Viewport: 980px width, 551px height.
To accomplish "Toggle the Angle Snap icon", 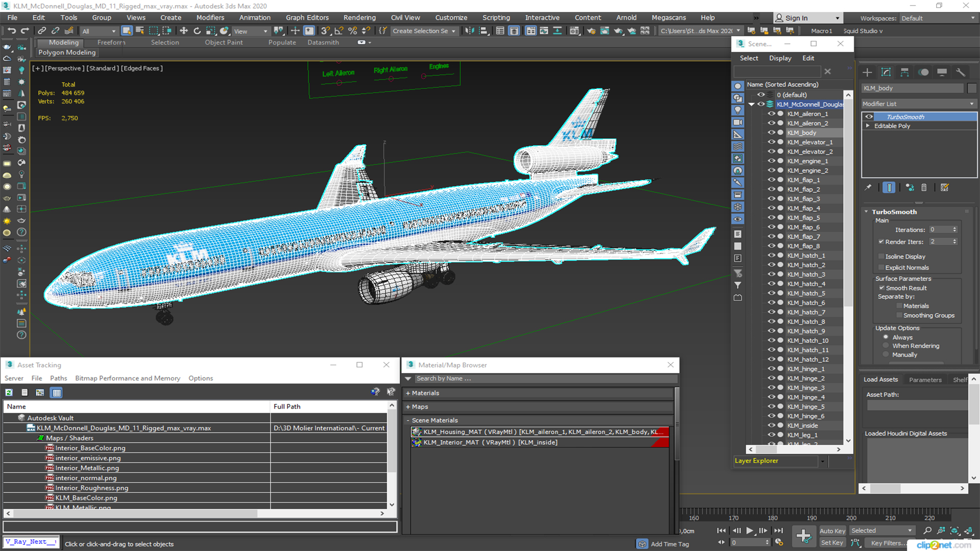I will click(339, 31).
